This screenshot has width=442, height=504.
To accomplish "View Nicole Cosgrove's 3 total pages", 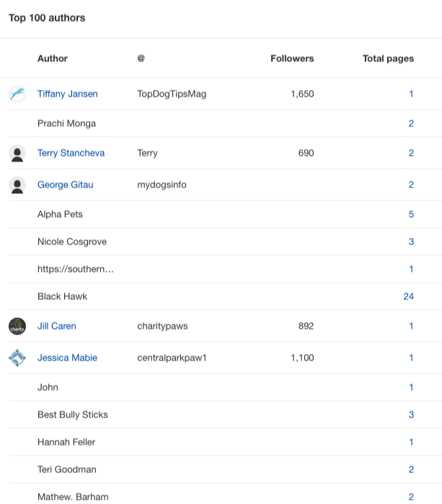I will (x=411, y=242).
